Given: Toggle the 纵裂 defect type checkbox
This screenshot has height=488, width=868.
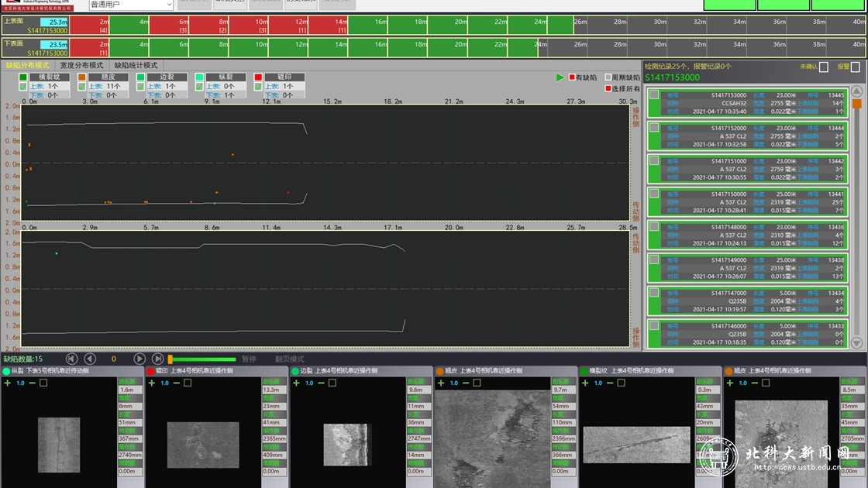Looking at the screenshot, I should click(x=199, y=86).
